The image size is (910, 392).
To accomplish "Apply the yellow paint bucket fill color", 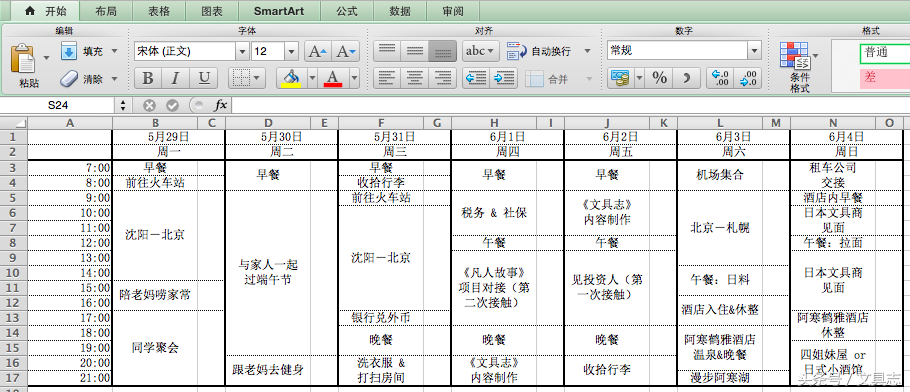I will (x=291, y=78).
